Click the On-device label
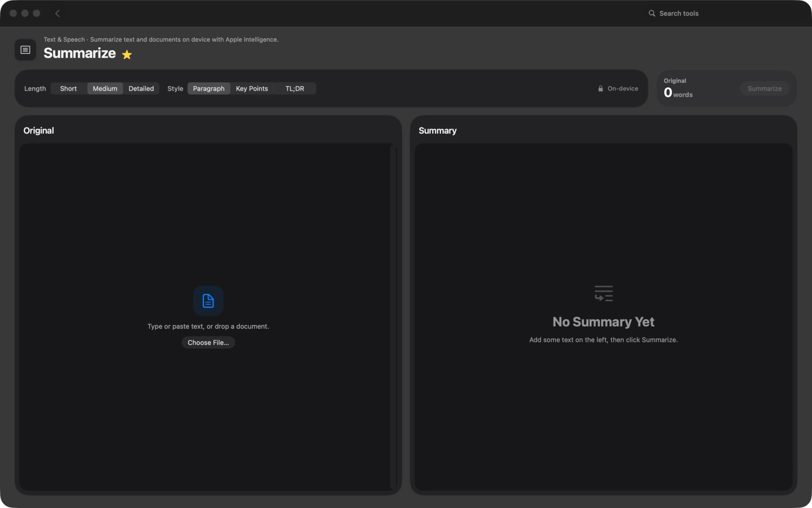812x508 pixels. coord(623,88)
